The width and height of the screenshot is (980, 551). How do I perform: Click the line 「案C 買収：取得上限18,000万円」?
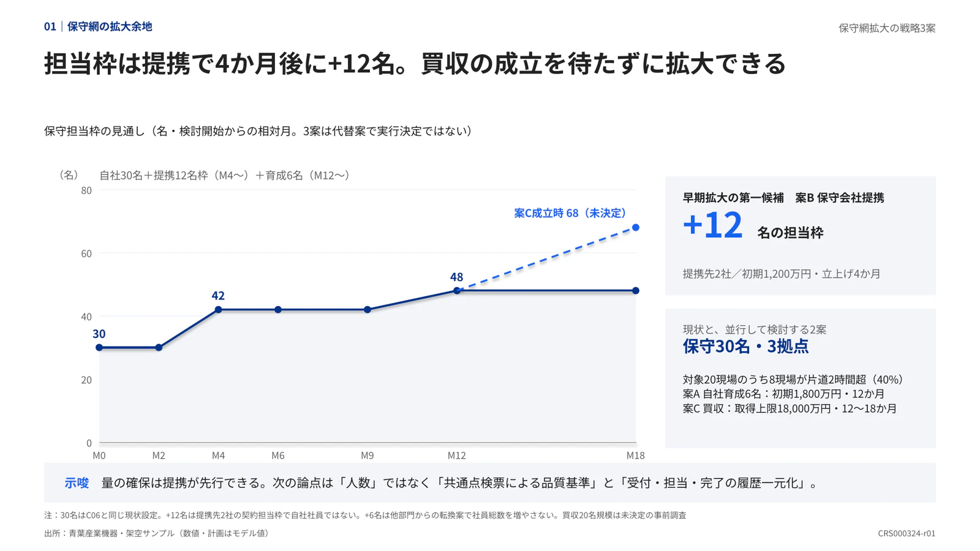(756, 409)
